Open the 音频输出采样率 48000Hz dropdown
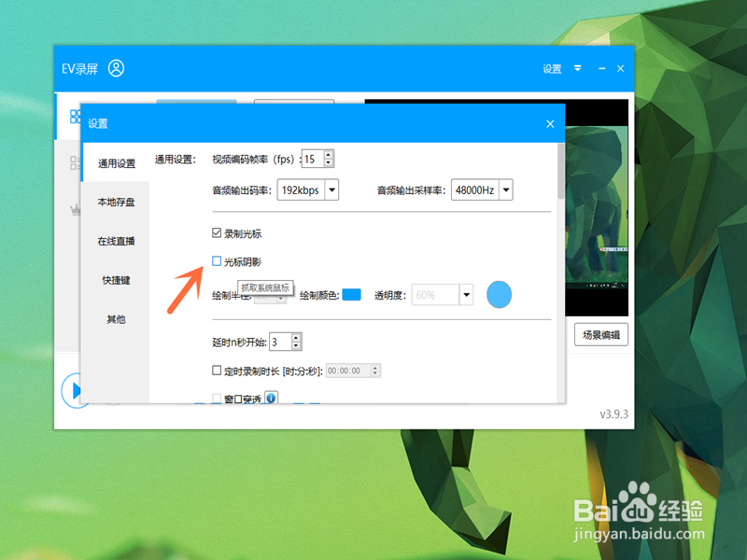Image resolution: width=747 pixels, height=560 pixels. 482,190
